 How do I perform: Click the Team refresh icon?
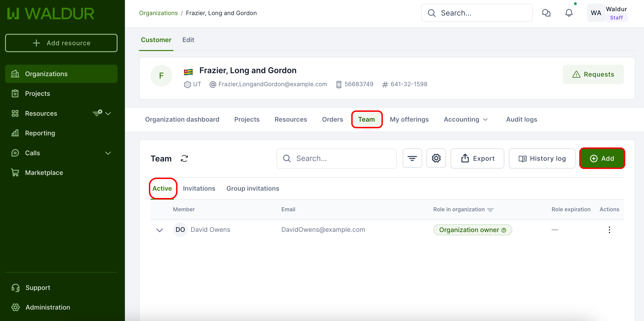(x=184, y=158)
